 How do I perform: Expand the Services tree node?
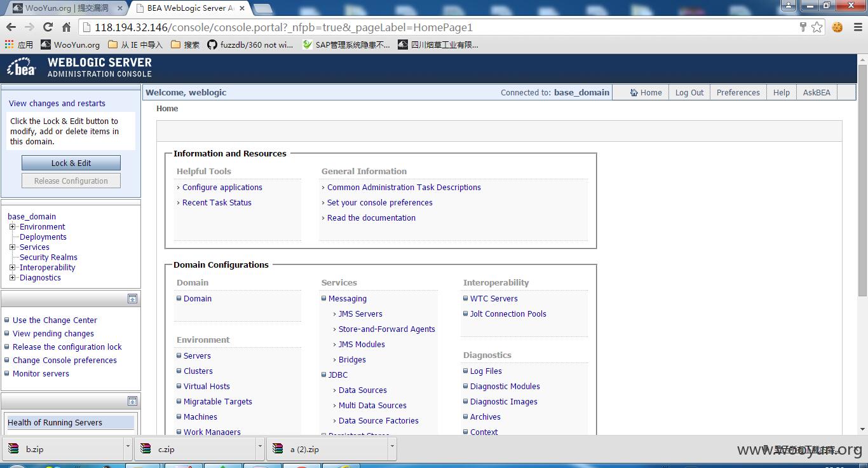coord(12,247)
